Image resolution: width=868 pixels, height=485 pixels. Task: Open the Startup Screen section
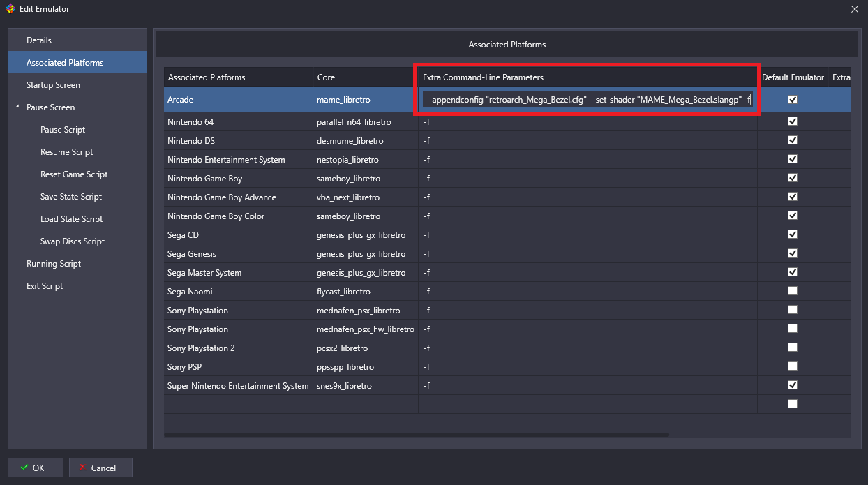[77, 85]
